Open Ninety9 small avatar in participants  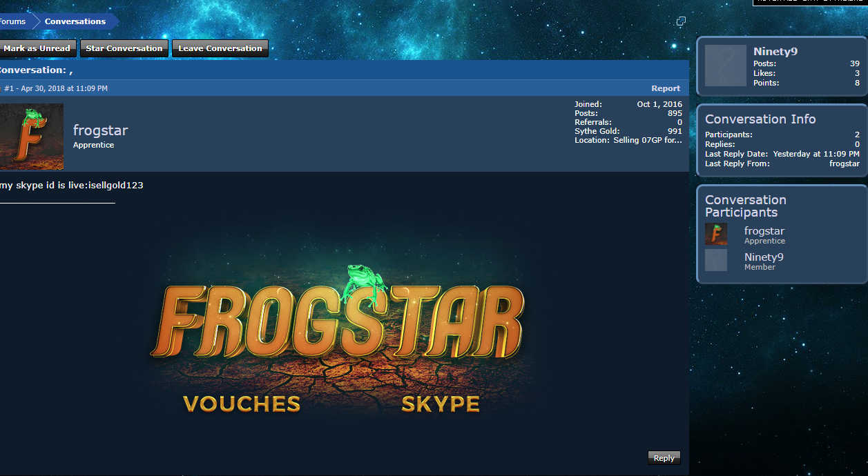pos(716,260)
